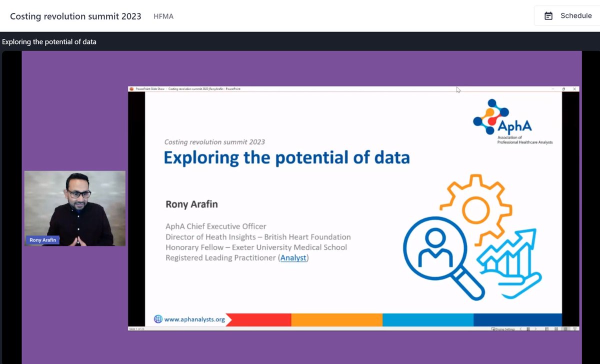Viewport: 600px width, 364px height.
Task: Start Slide Show from the status bar icon
Action: pyautogui.click(x=575, y=329)
